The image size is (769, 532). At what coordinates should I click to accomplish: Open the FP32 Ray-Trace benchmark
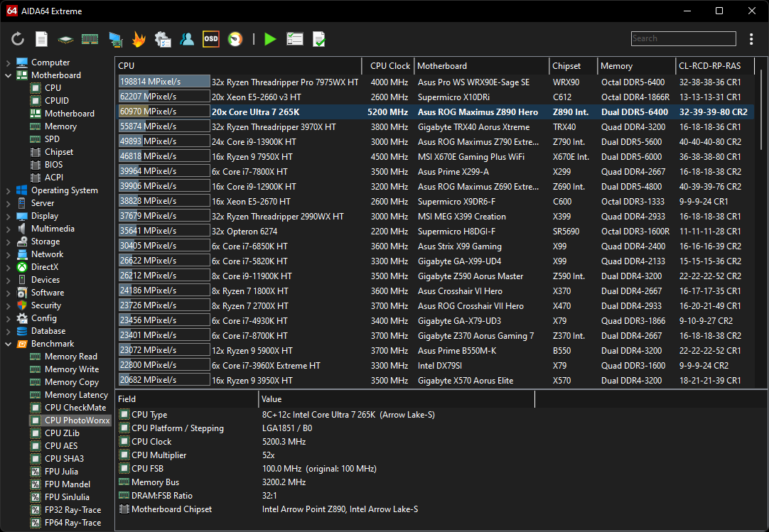point(72,510)
